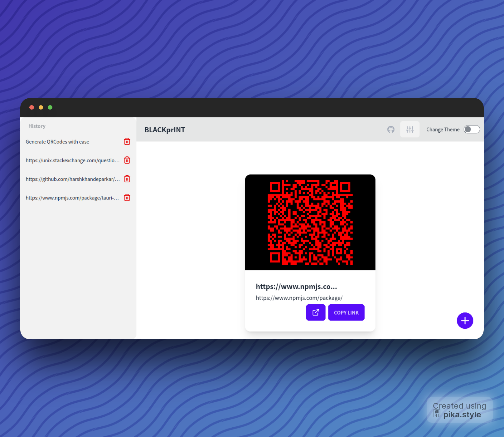Select 'Generate QRCodes with ease' history item
This screenshot has width=504, height=437.
pos(57,142)
